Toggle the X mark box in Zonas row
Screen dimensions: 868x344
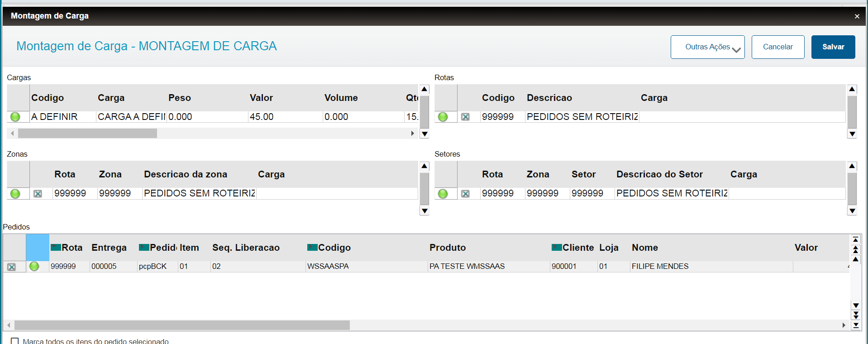click(x=38, y=194)
